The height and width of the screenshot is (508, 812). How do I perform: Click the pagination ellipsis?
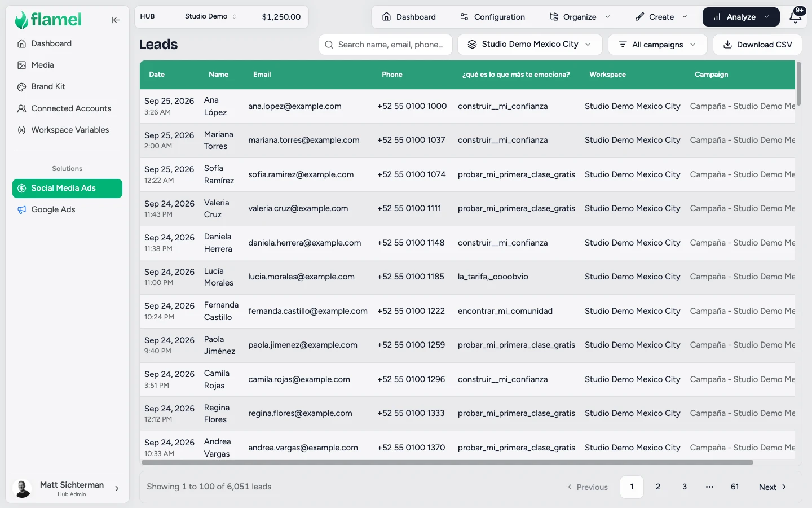[x=709, y=487]
